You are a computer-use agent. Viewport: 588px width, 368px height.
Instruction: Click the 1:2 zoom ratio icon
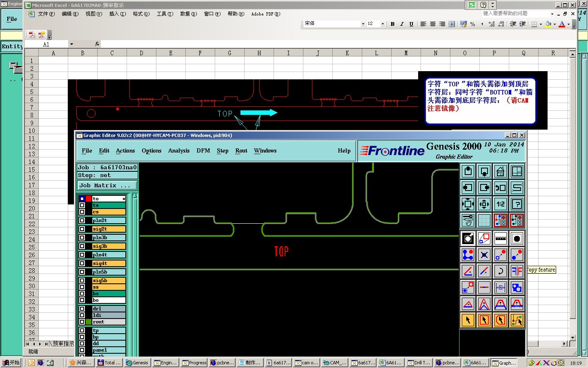501,204
